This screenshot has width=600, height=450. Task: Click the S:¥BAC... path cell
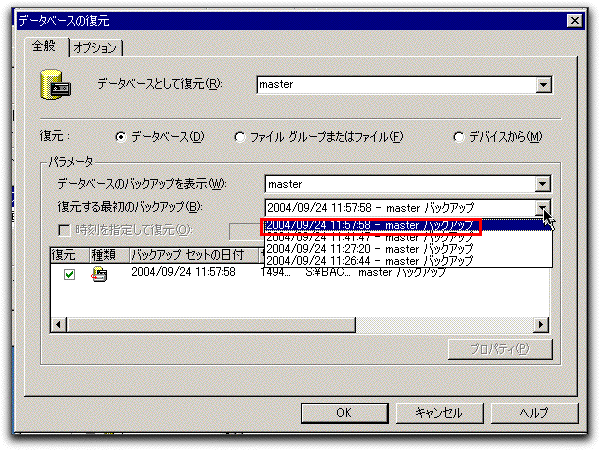328,272
